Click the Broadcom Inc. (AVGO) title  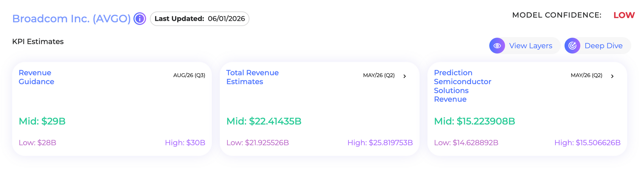[x=71, y=18]
